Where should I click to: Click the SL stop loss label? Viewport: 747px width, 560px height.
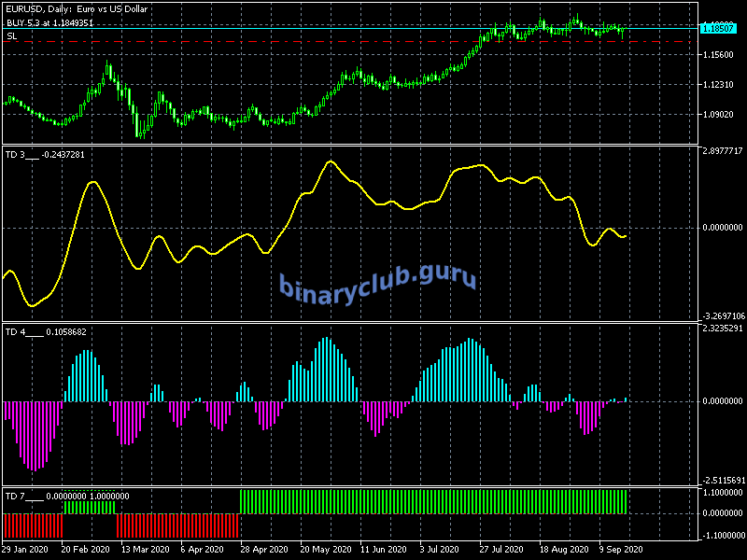click(11, 35)
